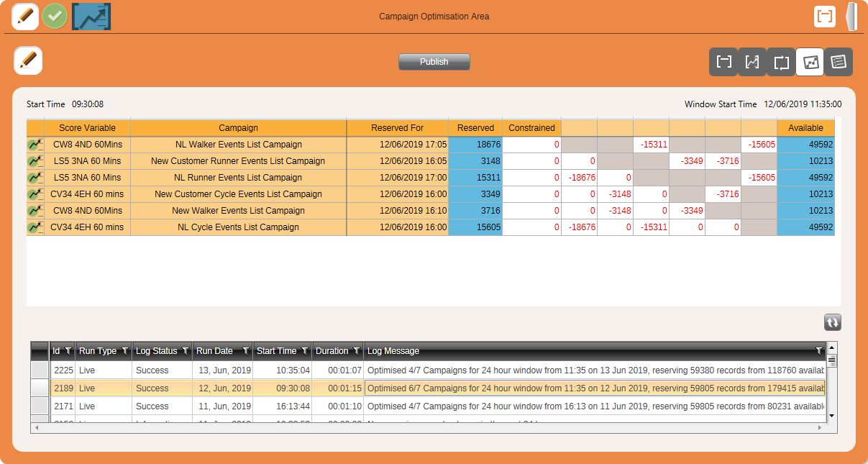Image resolution: width=868 pixels, height=464 pixels.
Task: Sort by Reserved For column header
Action: (x=397, y=128)
